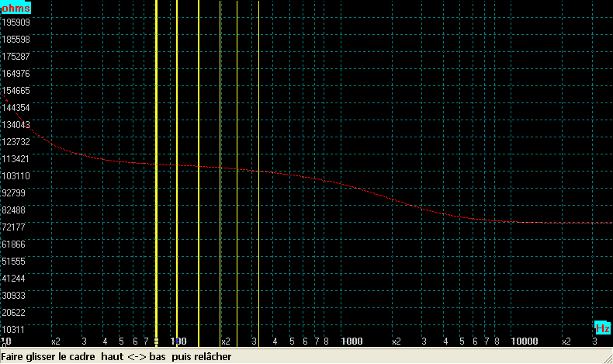Click the 123732 value on the ohms axis
613x364 pixels.
click(16, 142)
